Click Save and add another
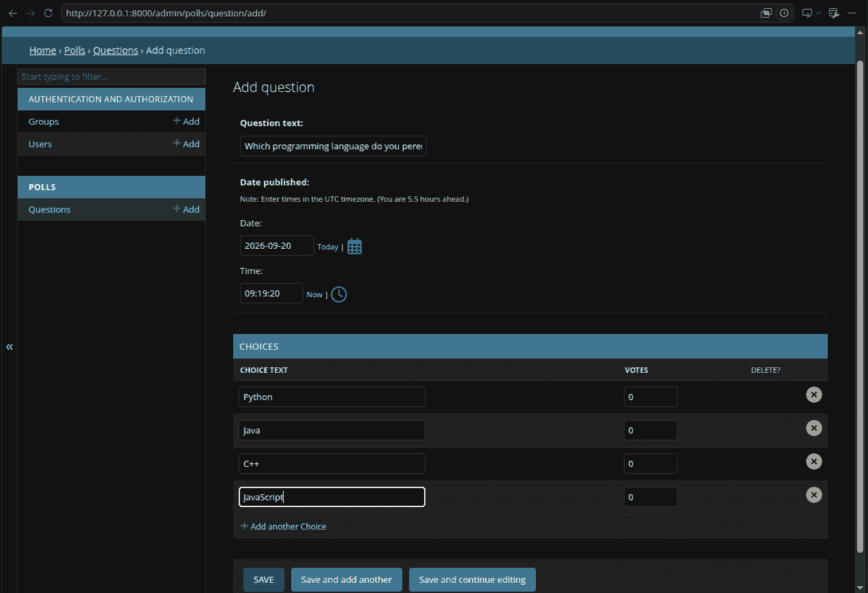 [346, 580]
